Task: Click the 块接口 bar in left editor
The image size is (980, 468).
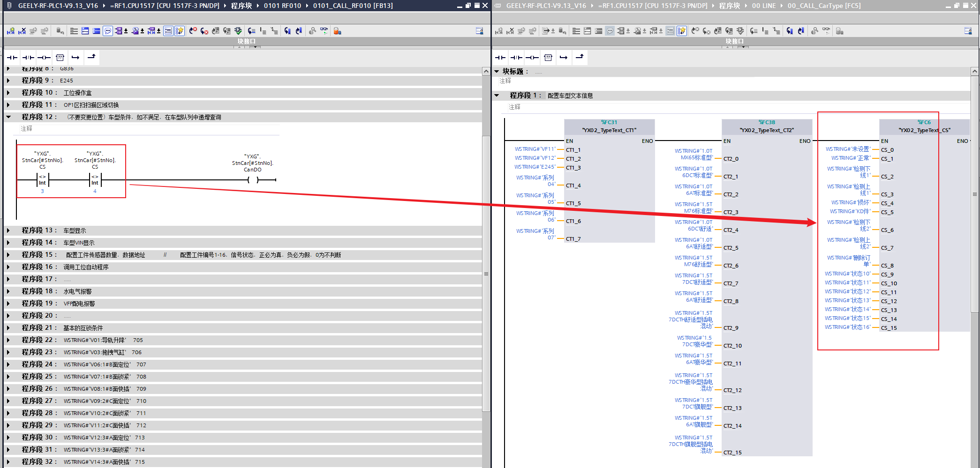Action: tap(246, 41)
